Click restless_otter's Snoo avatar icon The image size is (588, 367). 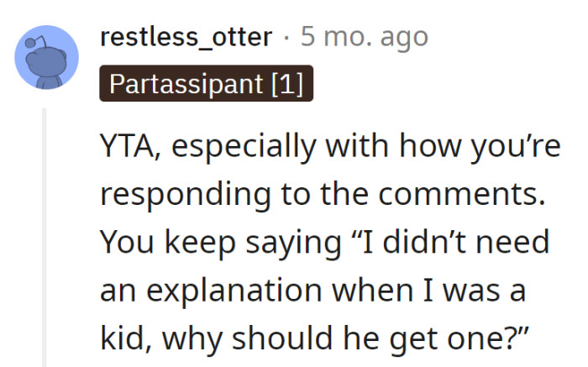coord(47,58)
